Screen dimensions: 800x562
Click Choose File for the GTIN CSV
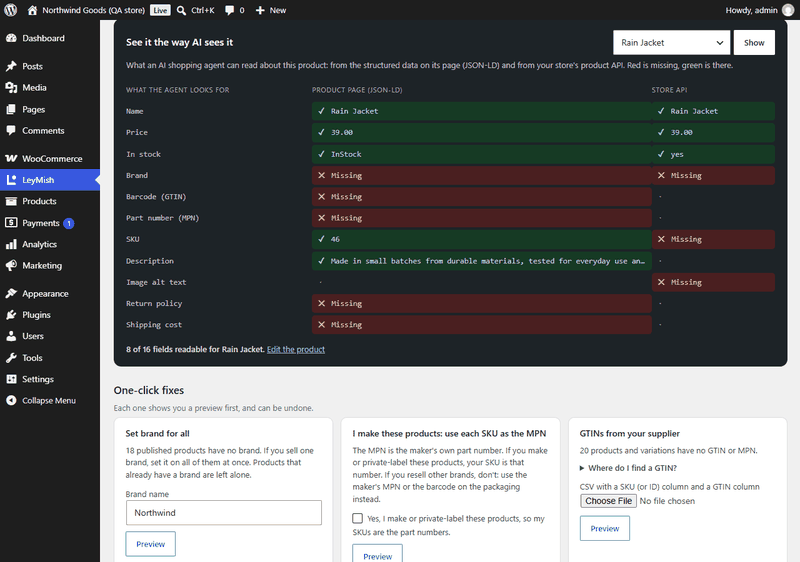pos(608,501)
